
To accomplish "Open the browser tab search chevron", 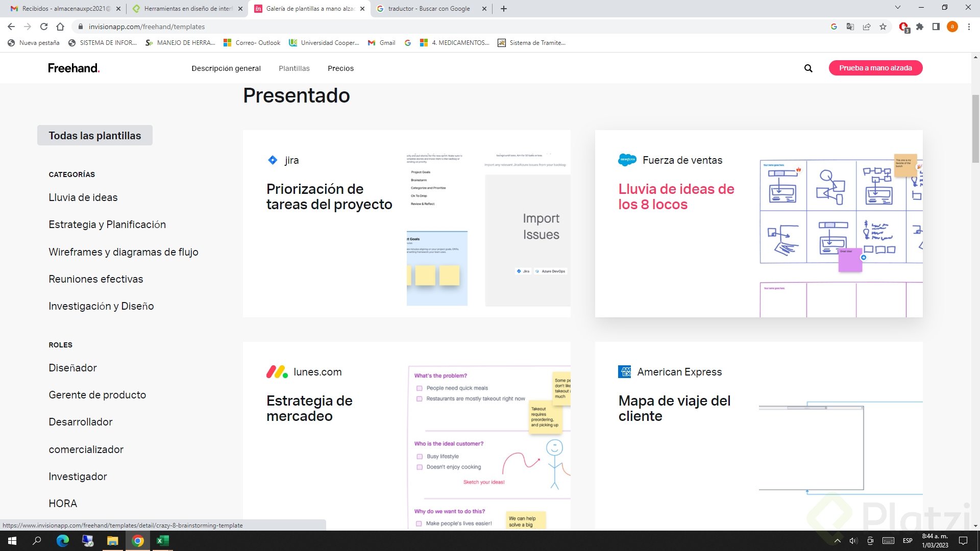I will point(897,8).
